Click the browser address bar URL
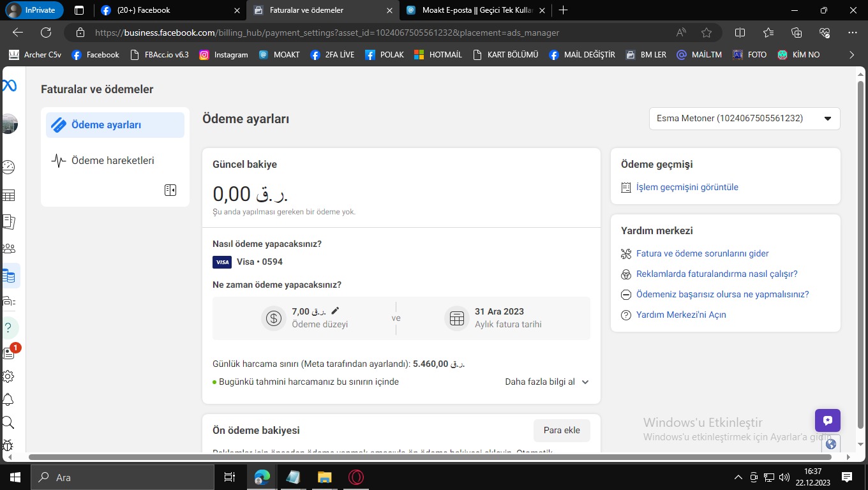 (327, 33)
